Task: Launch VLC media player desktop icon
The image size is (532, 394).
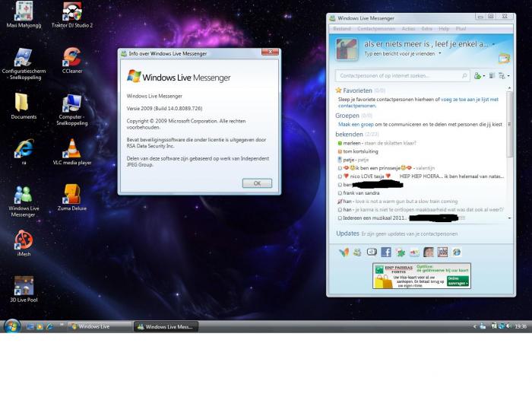Action: [x=72, y=152]
